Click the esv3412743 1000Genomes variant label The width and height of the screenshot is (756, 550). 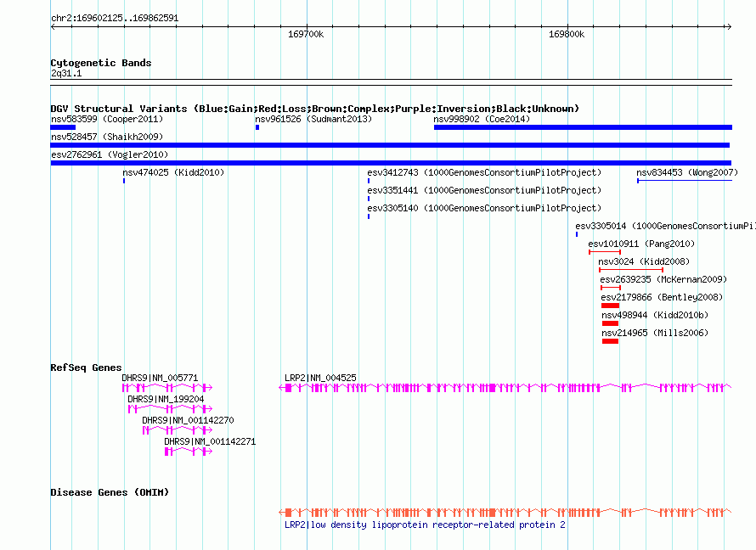tap(484, 172)
